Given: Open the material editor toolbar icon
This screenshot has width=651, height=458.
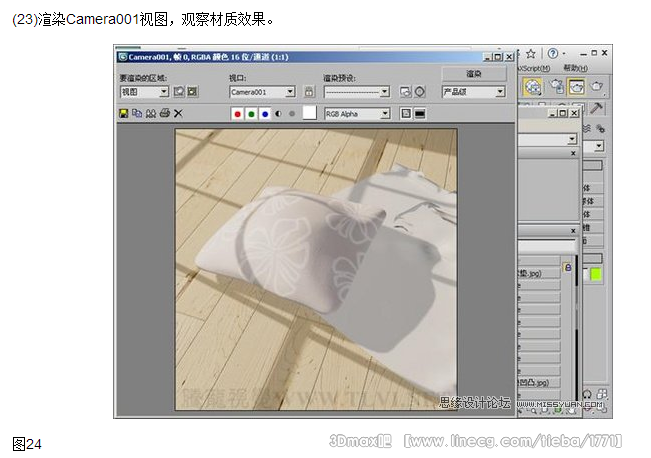Looking at the screenshot, I should click(533, 87).
